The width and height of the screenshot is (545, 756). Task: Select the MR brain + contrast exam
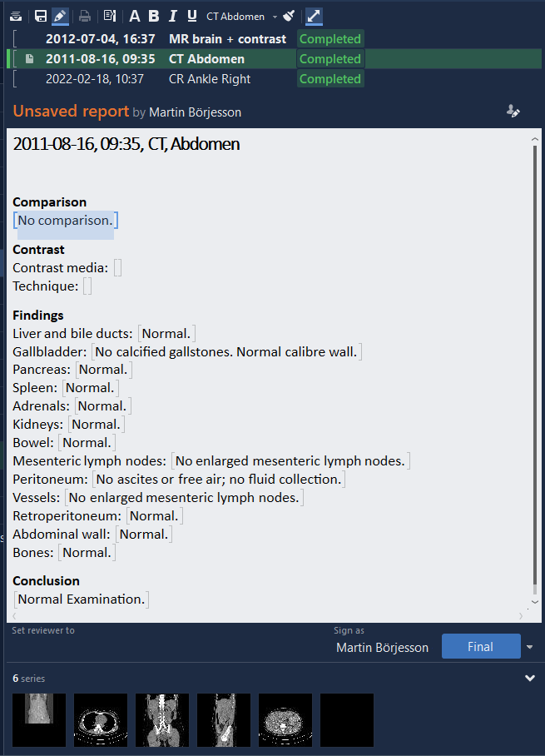coord(226,39)
